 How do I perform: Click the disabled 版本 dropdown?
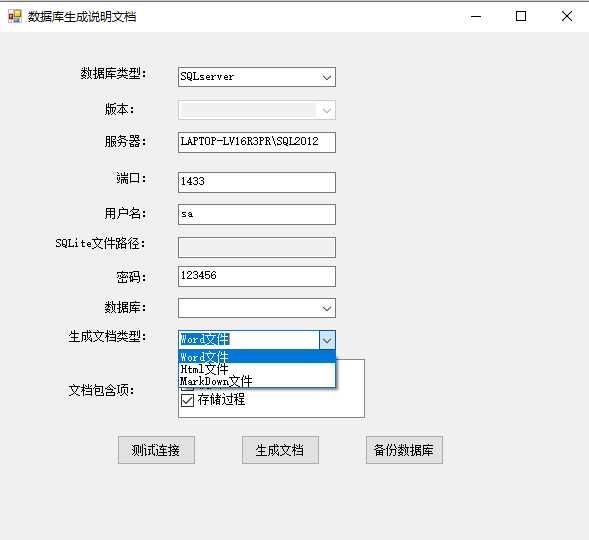257,110
